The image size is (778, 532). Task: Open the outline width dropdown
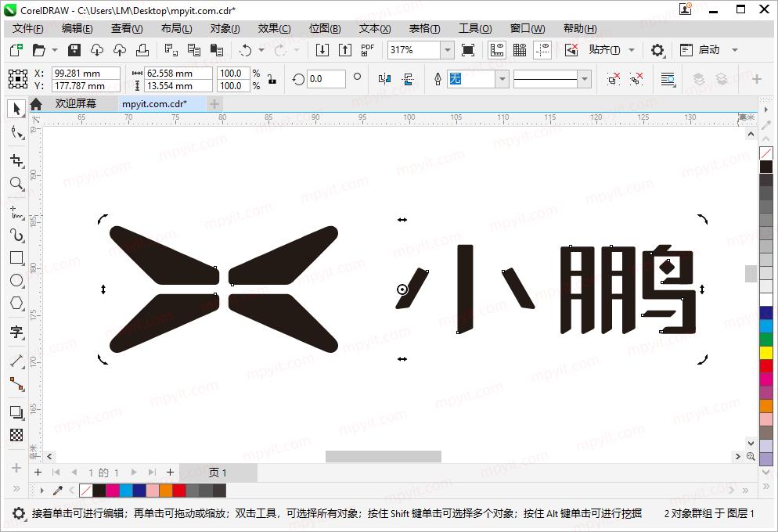585,78
